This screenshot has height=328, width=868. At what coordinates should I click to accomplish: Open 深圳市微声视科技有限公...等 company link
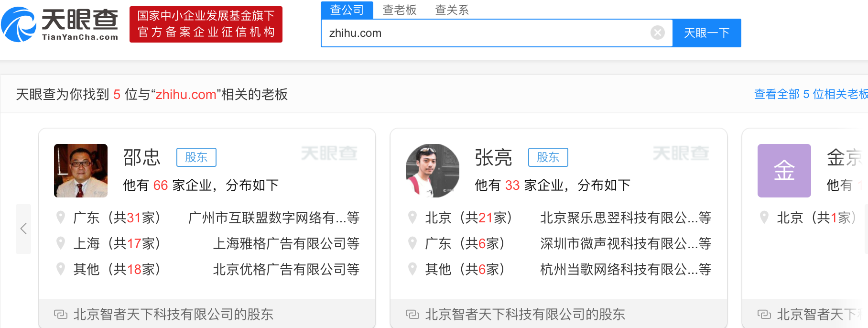626,244
